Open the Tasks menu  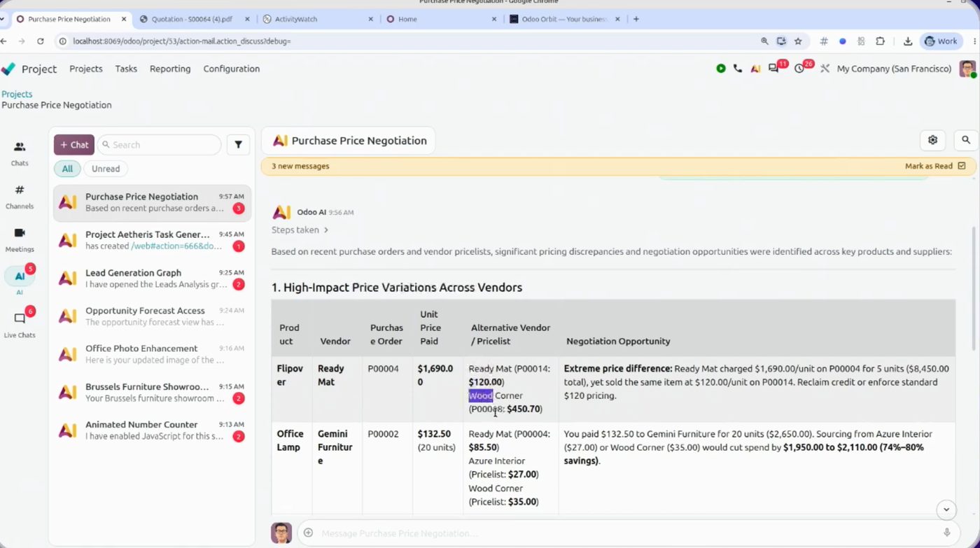(126, 69)
